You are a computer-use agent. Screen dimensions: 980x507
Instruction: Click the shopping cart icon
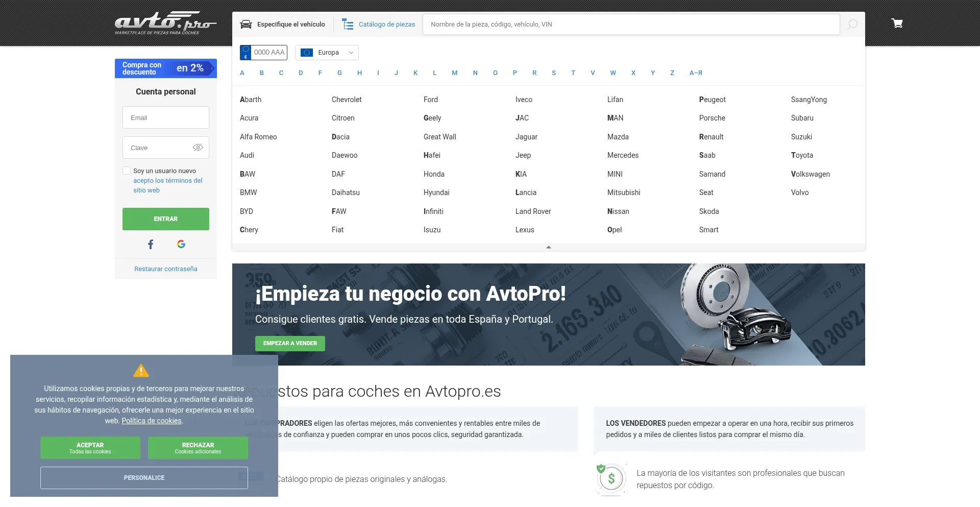pos(897,23)
